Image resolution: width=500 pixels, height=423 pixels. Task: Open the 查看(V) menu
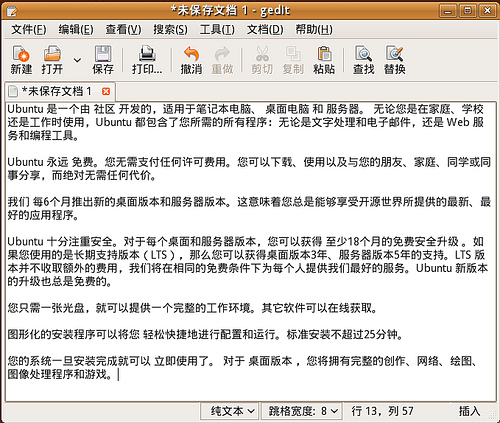click(123, 30)
